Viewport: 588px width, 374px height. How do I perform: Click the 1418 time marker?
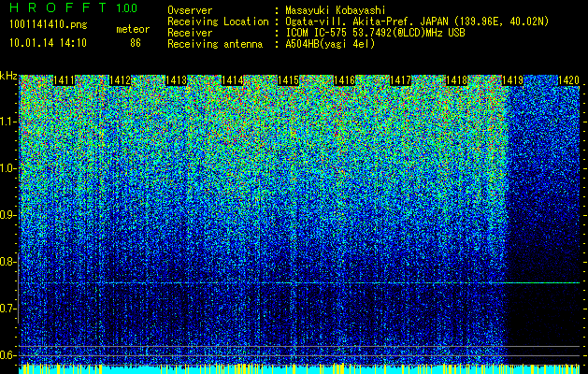(x=457, y=79)
